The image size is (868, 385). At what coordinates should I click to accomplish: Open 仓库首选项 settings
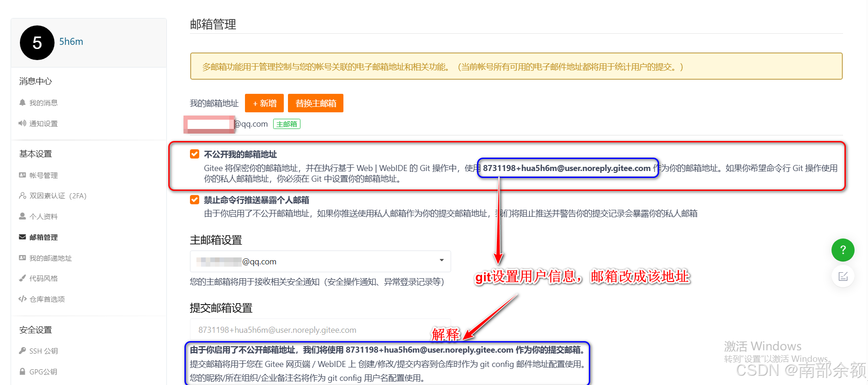pyautogui.click(x=47, y=299)
